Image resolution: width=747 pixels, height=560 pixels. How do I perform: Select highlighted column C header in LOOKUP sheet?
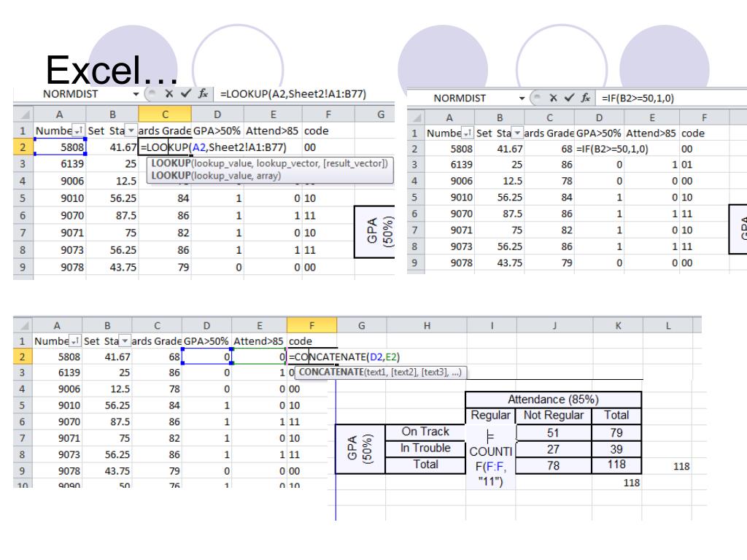pyautogui.click(x=165, y=114)
